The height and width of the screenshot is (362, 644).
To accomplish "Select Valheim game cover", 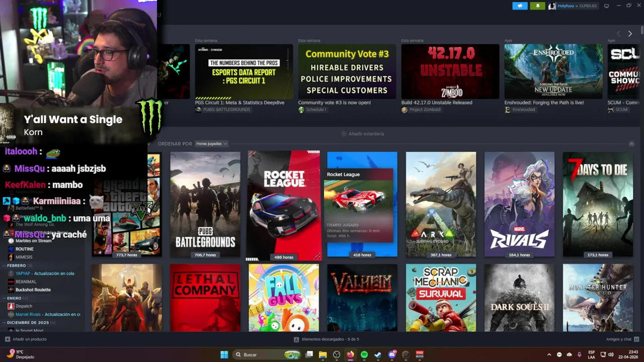I will [x=362, y=298].
